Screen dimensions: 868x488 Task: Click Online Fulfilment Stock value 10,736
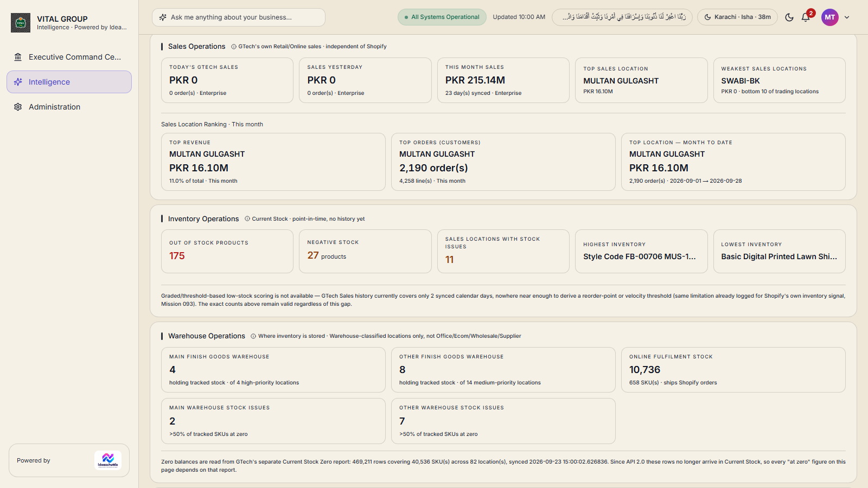(x=644, y=370)
